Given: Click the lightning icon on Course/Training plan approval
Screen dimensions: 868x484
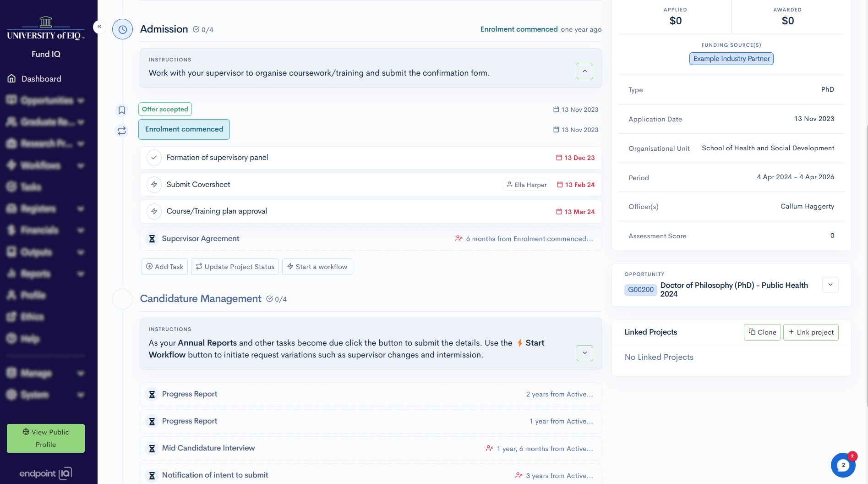Looking at the screenshot, I should click(x=154, y=211).
